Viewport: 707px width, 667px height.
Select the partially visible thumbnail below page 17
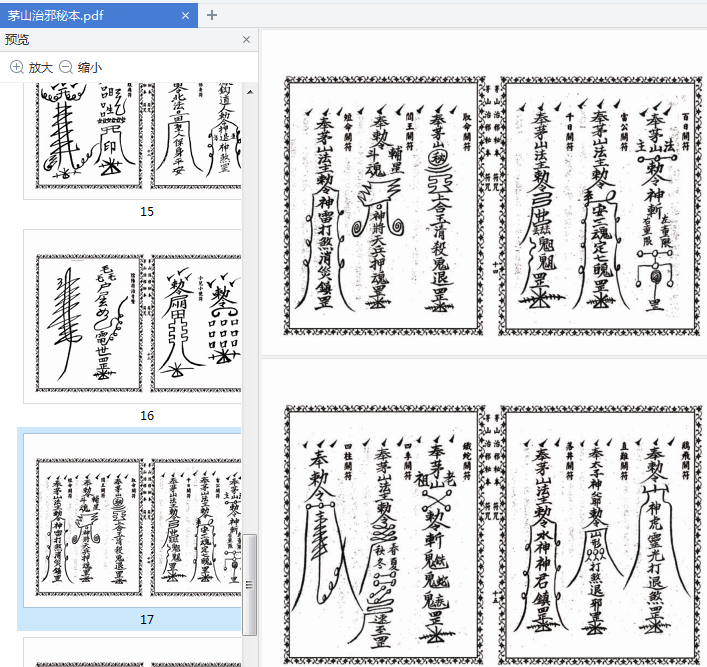pyautogui.click(x=133, y=652)
